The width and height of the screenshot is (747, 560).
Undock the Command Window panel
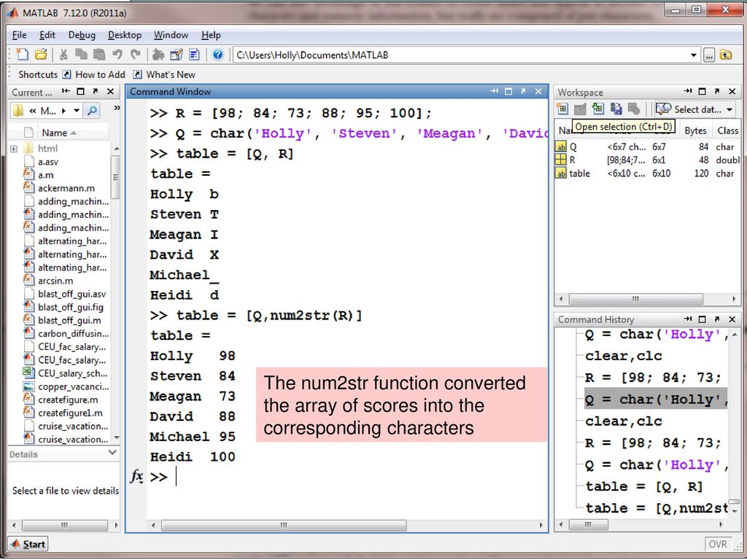pos(523,91)
